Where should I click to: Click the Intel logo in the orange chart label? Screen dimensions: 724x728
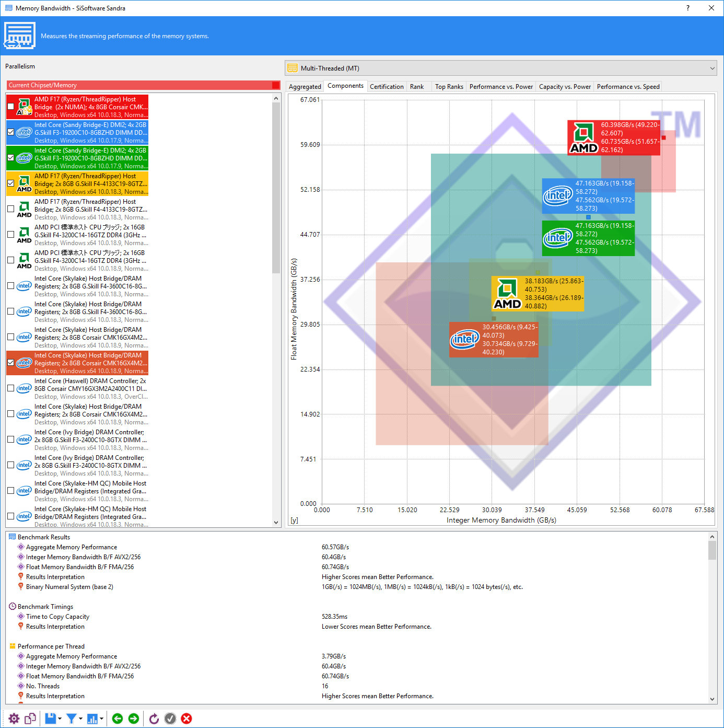(x=465, y=340)
